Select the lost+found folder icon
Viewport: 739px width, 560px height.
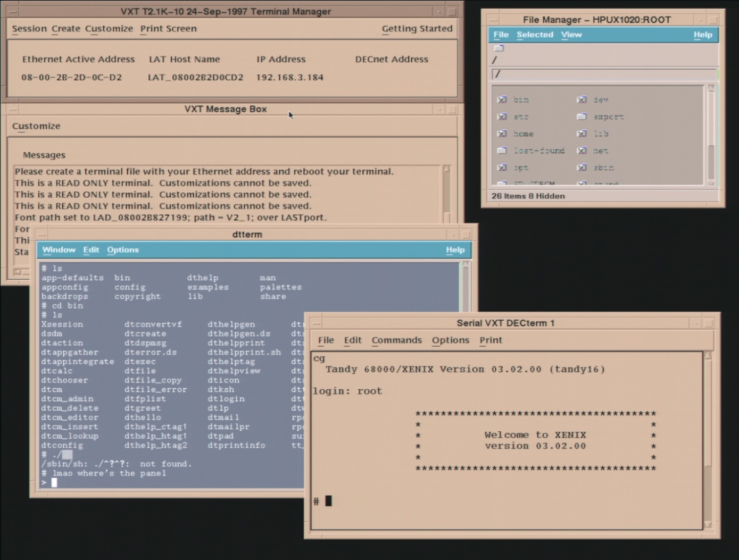pyautogui.click(x=502, y=151)
